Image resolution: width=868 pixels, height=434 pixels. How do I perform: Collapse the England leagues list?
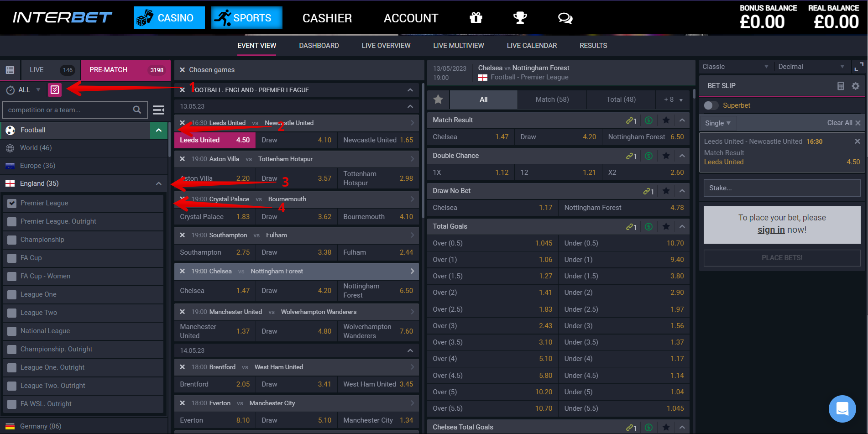[158, 183]
